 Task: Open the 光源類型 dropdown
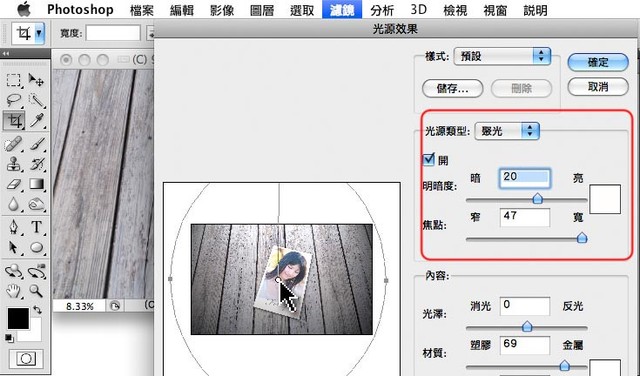tap(507, 131)
